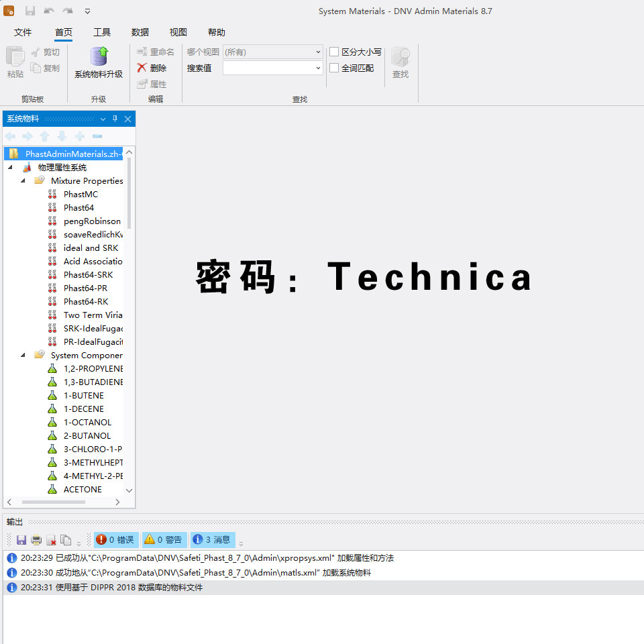Viewport: 644px width, 644px height.
Task: Click the output panel copy icon
Action: 66,539
